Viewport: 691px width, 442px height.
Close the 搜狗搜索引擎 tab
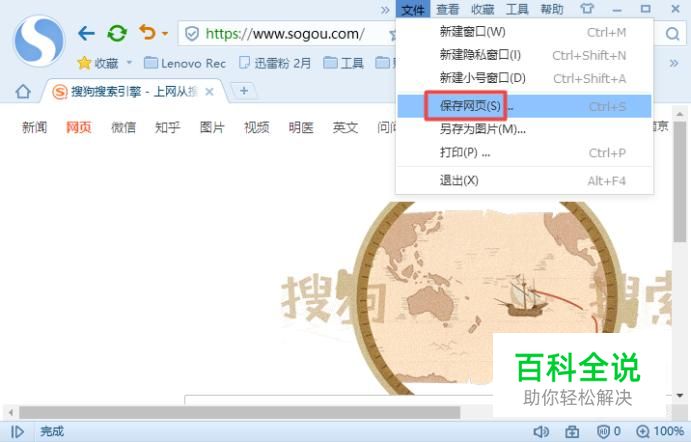pyautogui.click(x=210, y=92)
